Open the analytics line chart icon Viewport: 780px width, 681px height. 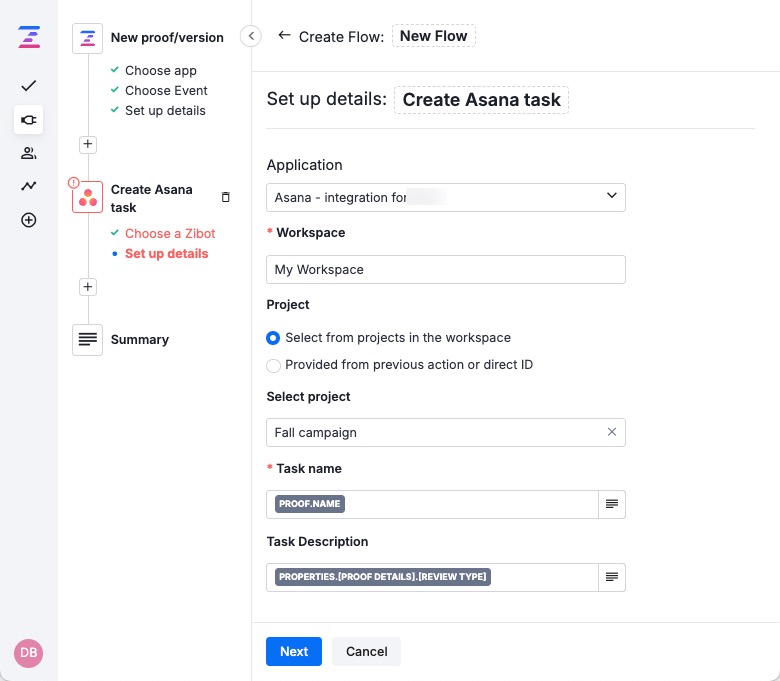pyautogui.click(x=28, y=186)
